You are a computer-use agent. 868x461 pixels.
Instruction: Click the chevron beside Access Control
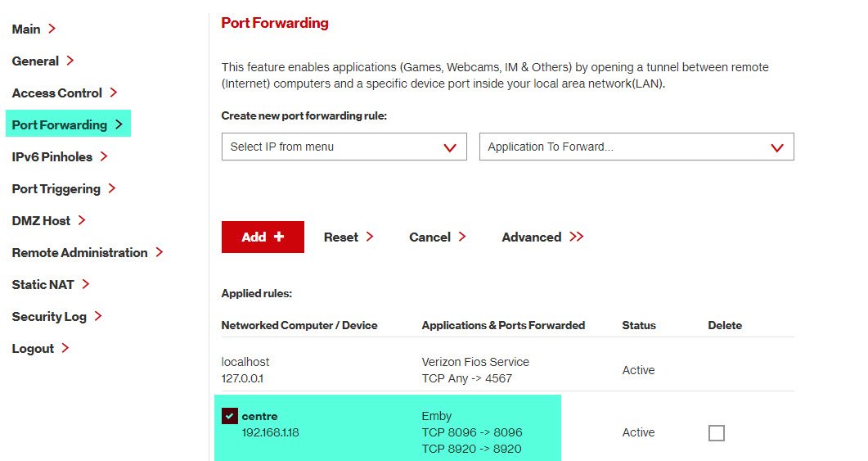[x=114, y=93]
